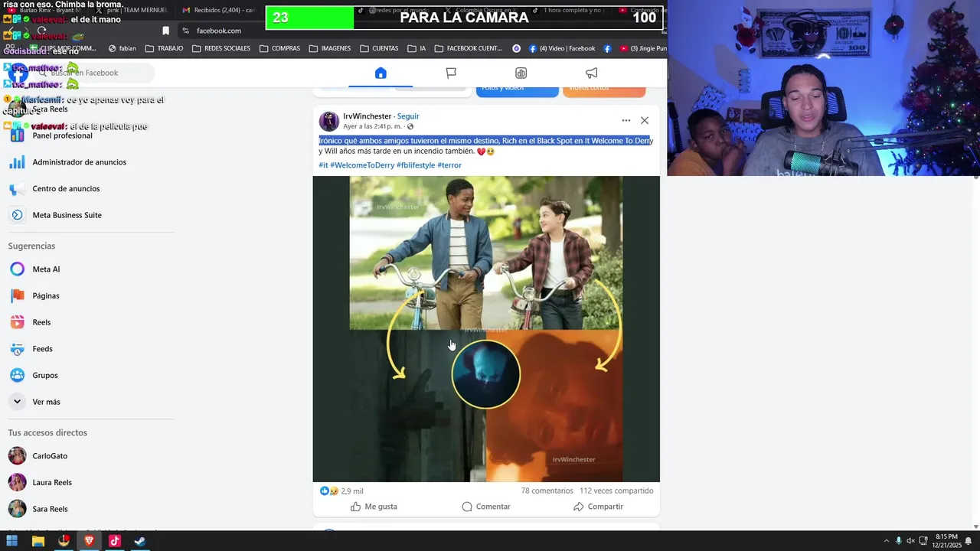View the 112 veces compartido count

616,491
